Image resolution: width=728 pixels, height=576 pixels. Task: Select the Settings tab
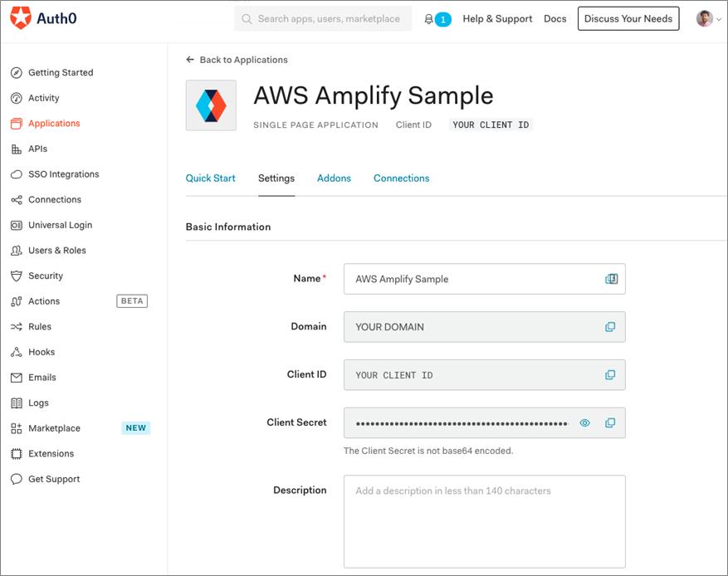(276, 178)
